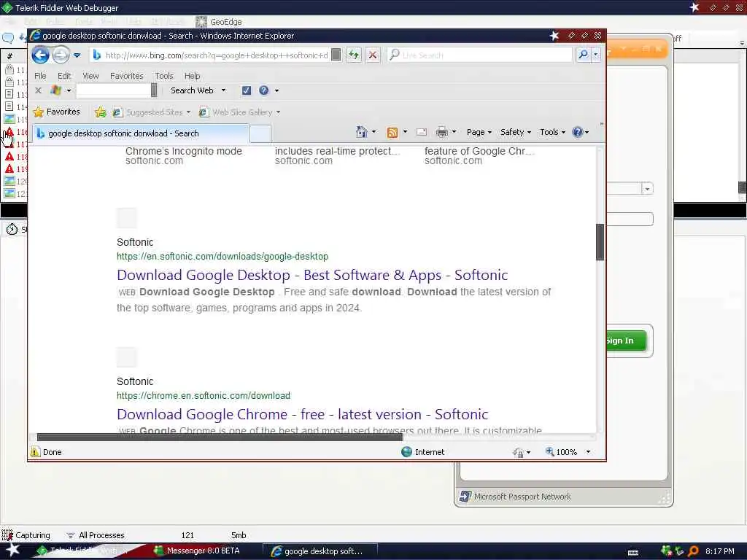Click the Read Mail envelope icon

(421, 132)
